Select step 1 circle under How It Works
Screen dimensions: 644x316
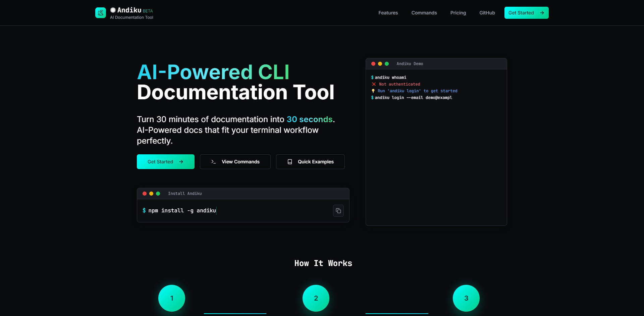172,298
